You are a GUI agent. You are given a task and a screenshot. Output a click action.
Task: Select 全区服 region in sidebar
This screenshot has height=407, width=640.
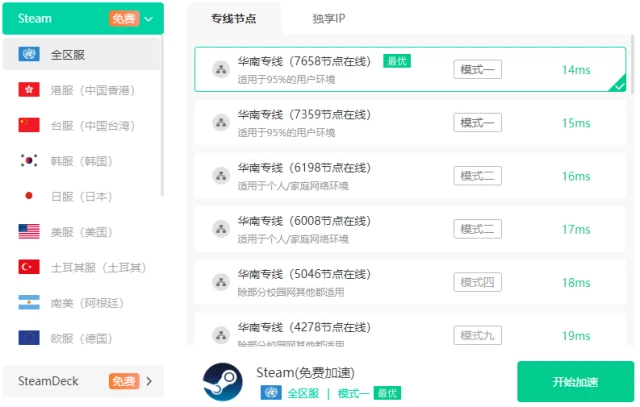coord(81,54)
